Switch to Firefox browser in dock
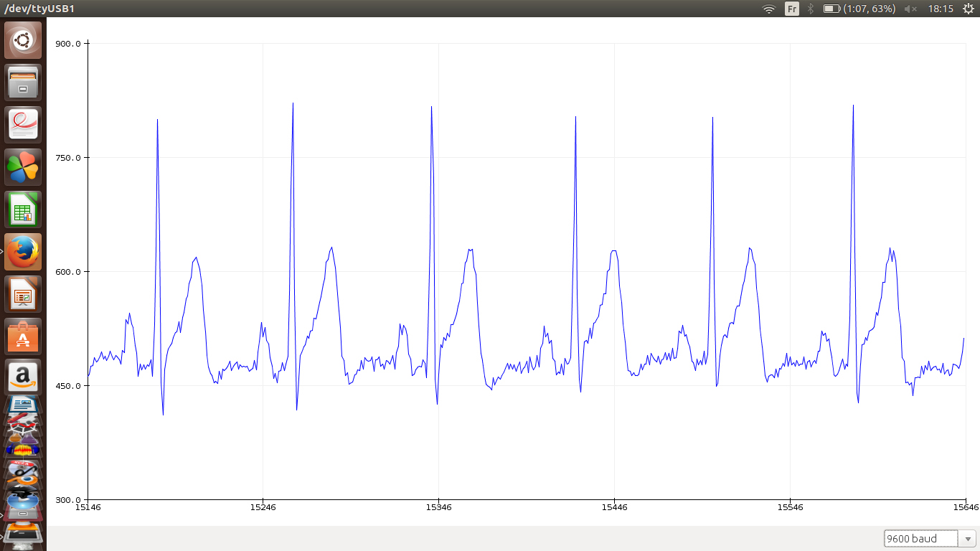Image resolution: width=980 pixels, height=551 pixels. (x=23, y=252)
